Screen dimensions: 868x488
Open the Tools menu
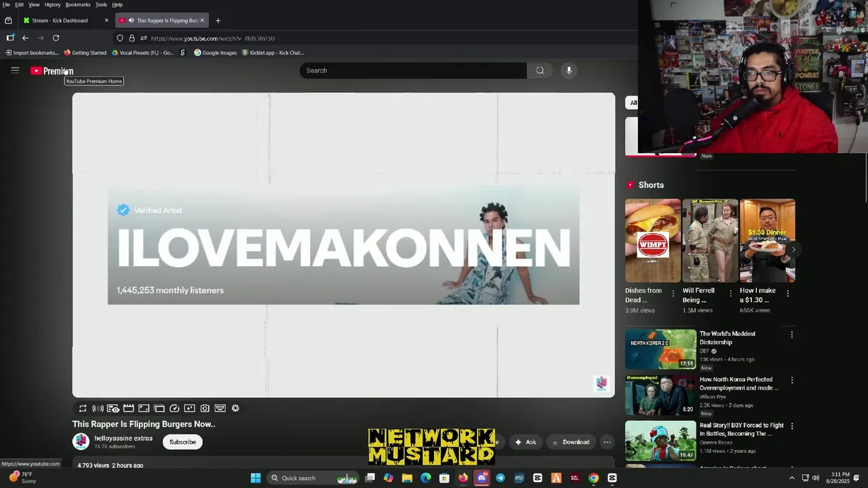(101, 5)
